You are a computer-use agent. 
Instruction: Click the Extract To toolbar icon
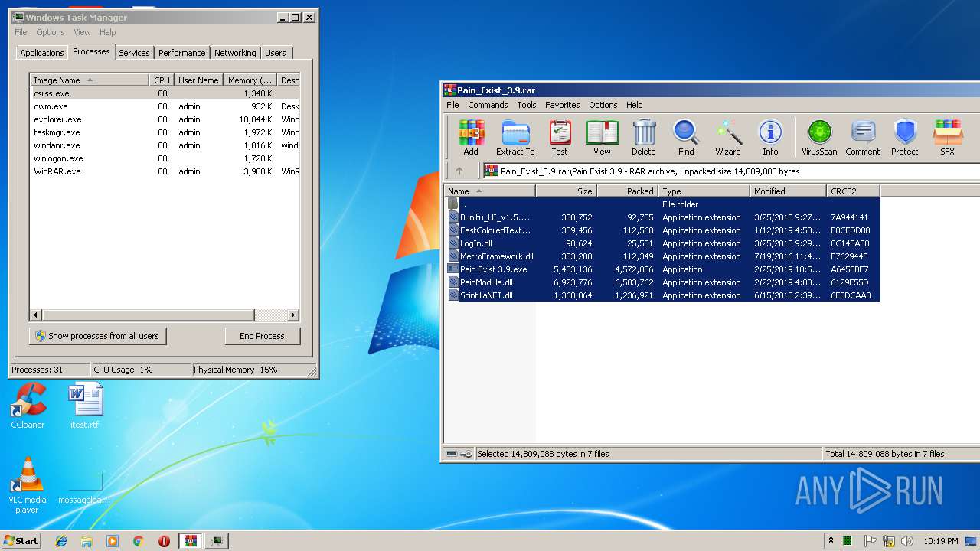click(x=515, y=137)
